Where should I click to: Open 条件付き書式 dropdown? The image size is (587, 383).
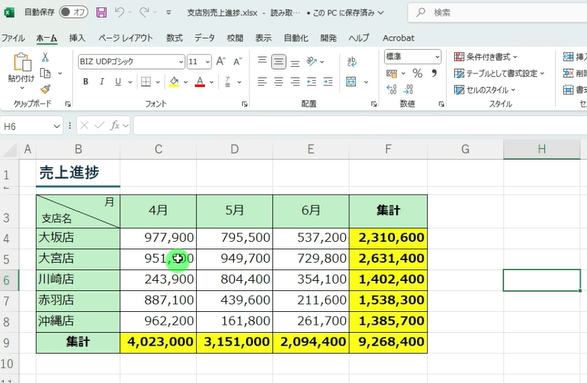[486, 57]
